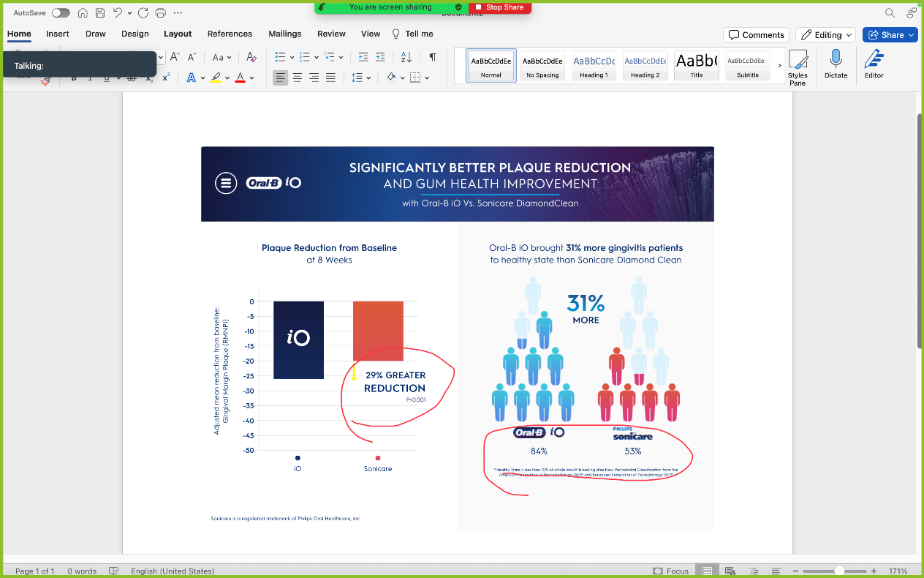Apply the No Spacing style
Screen dimensions: 924x578
[542, 66]
